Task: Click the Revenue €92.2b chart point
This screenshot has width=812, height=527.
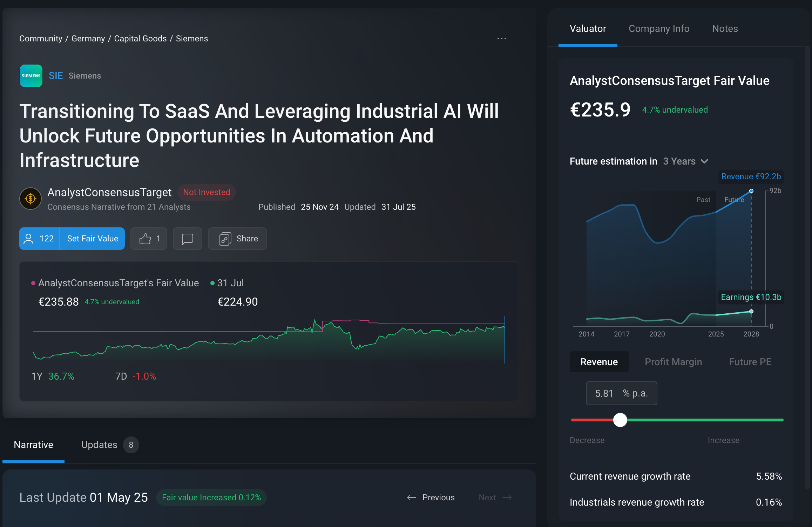Action: pyautogui.click(x=751, y=191)
